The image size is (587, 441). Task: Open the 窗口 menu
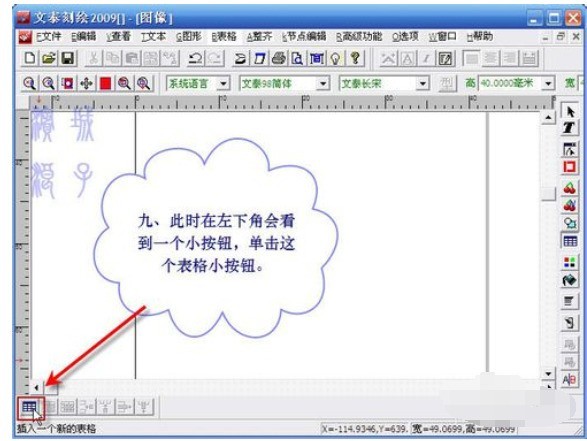(x=442, y=36)
